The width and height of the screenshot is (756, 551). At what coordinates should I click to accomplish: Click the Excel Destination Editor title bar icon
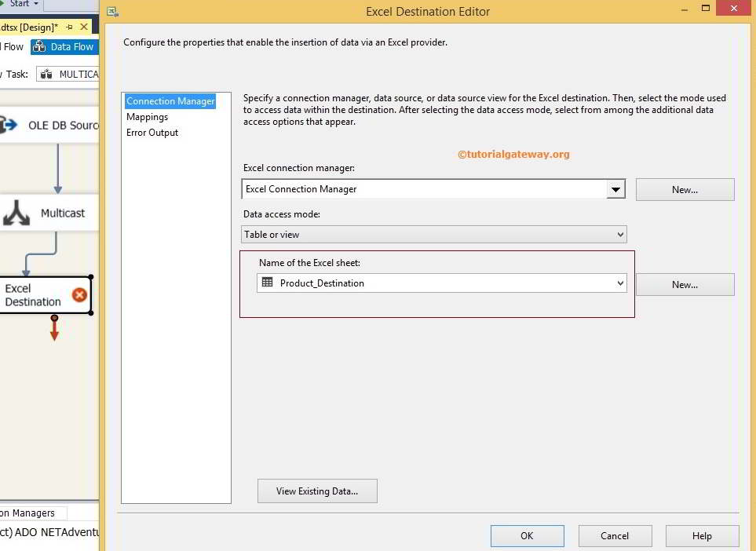click(111, 12)
